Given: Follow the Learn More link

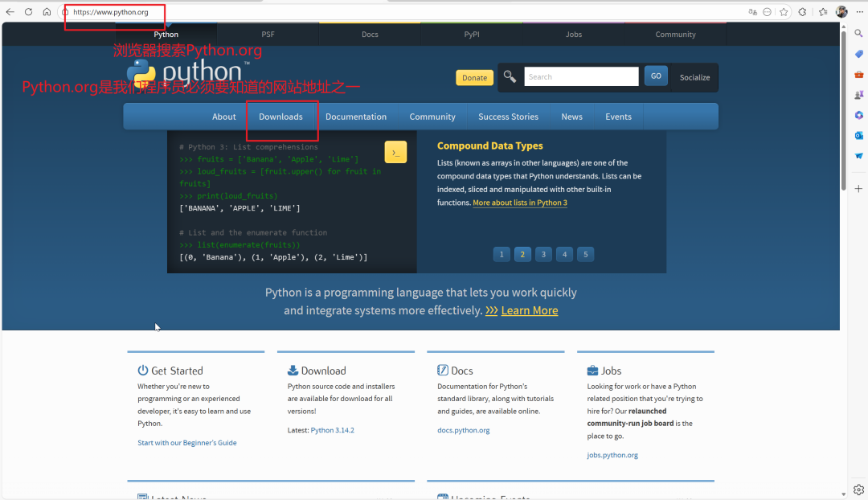Looking at the screenshot, I should pyautogui.click(x=529, y=310).
